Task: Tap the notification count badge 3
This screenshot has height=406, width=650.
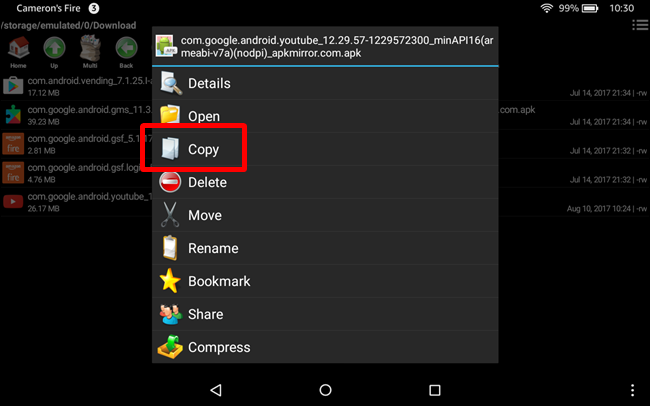Action: click(x=94, y=8)
